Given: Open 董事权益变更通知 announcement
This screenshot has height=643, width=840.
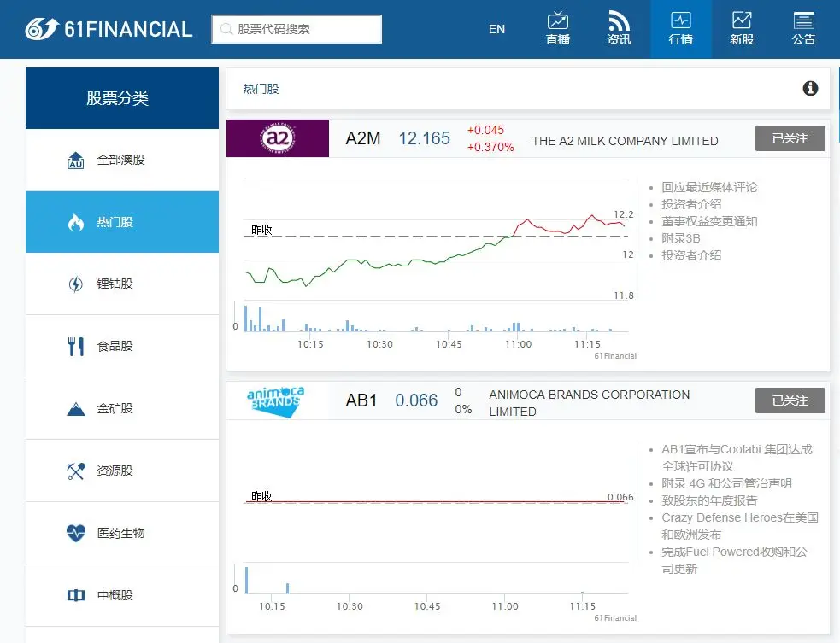Looking at the screenshot, I should coord(709,221).
